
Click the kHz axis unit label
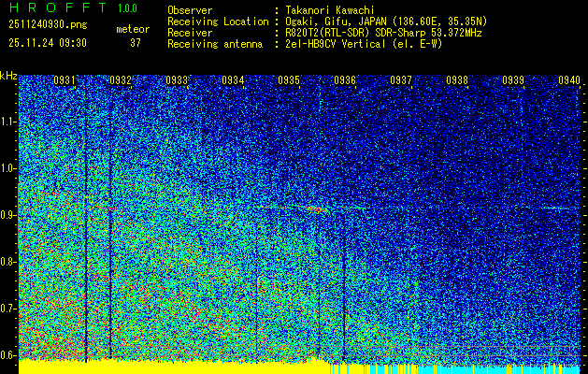pyautogui.click(x=8, y=76)
